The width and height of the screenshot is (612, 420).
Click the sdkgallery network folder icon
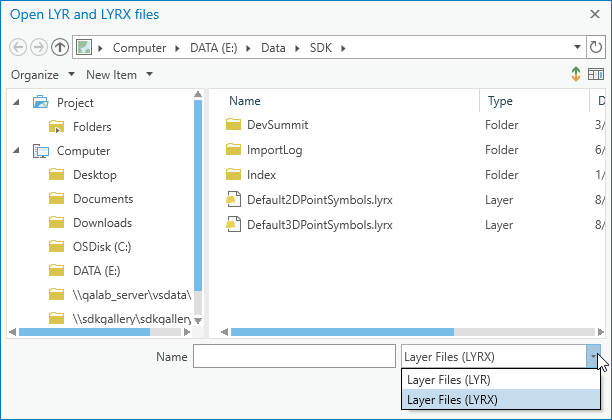[57, 319]
